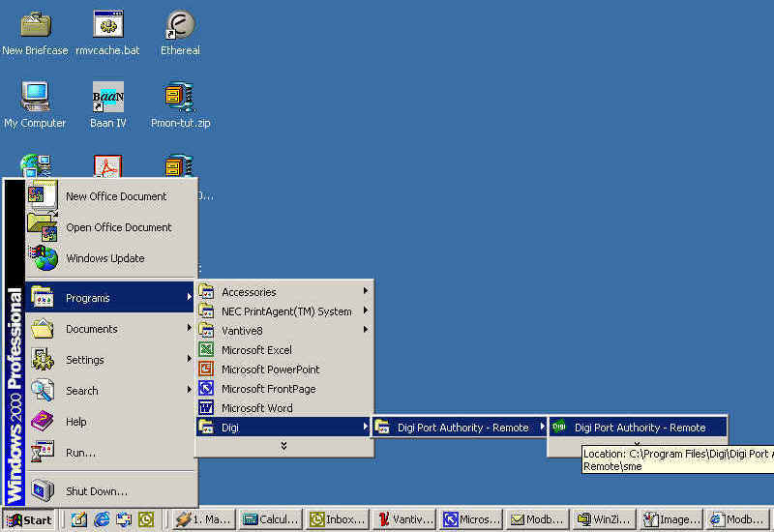Open My Computer on the desktop

point(35,98)
